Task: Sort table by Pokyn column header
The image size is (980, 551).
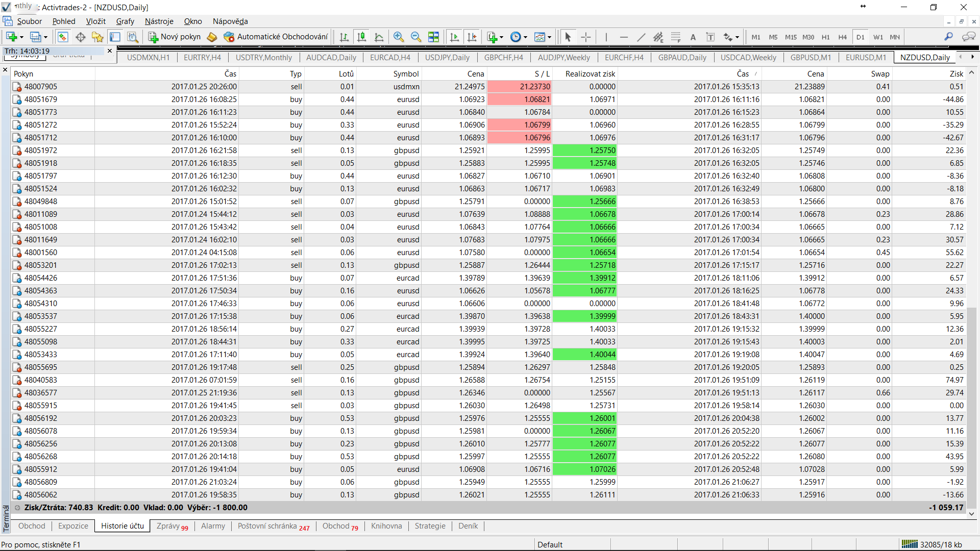Action: pyautogui.click(x=53, y=74)
